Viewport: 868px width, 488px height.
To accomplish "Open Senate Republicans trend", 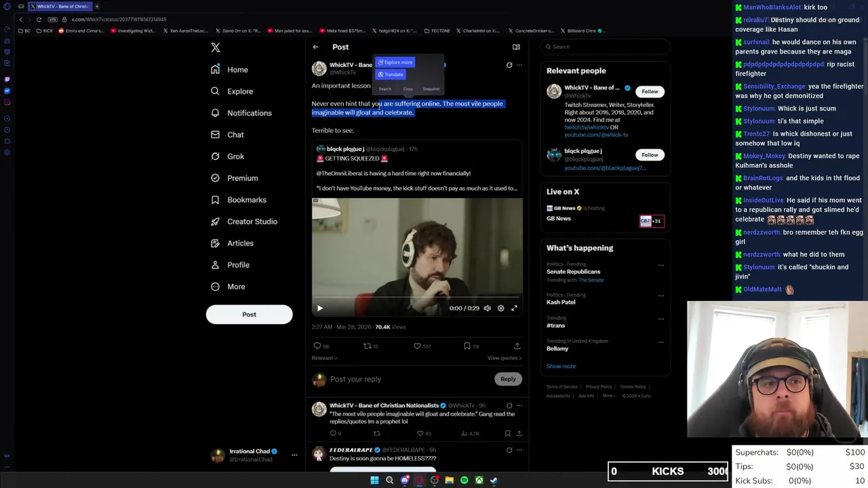I will pyautogui.click(x=574, y=272).
